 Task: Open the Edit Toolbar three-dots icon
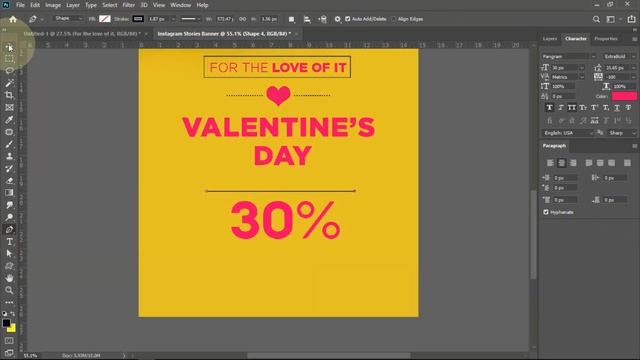pos(9,302)
